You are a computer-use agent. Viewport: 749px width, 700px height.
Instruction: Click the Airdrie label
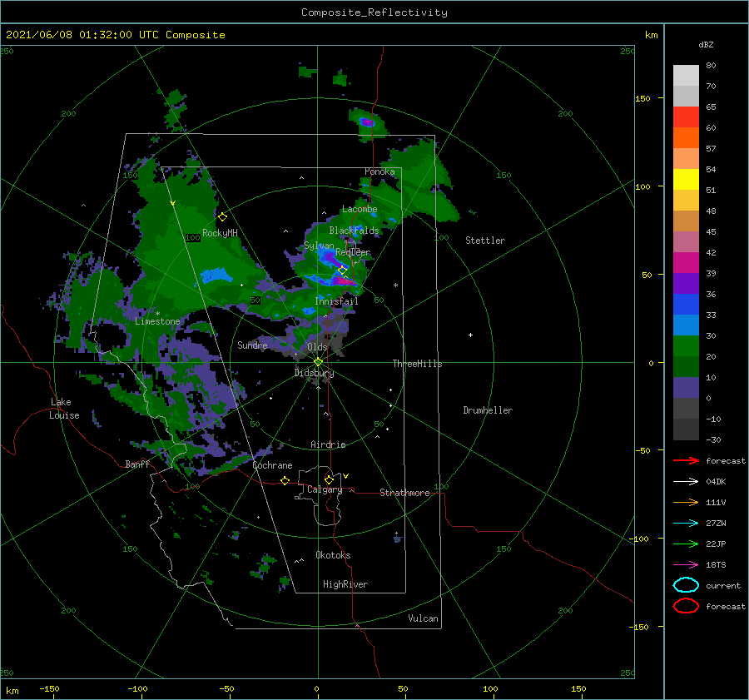[328, 444]
